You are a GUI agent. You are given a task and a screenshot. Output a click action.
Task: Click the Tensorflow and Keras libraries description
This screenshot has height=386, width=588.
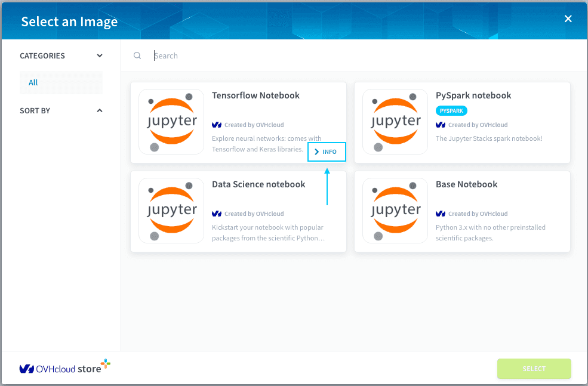(x=267, y=144)
